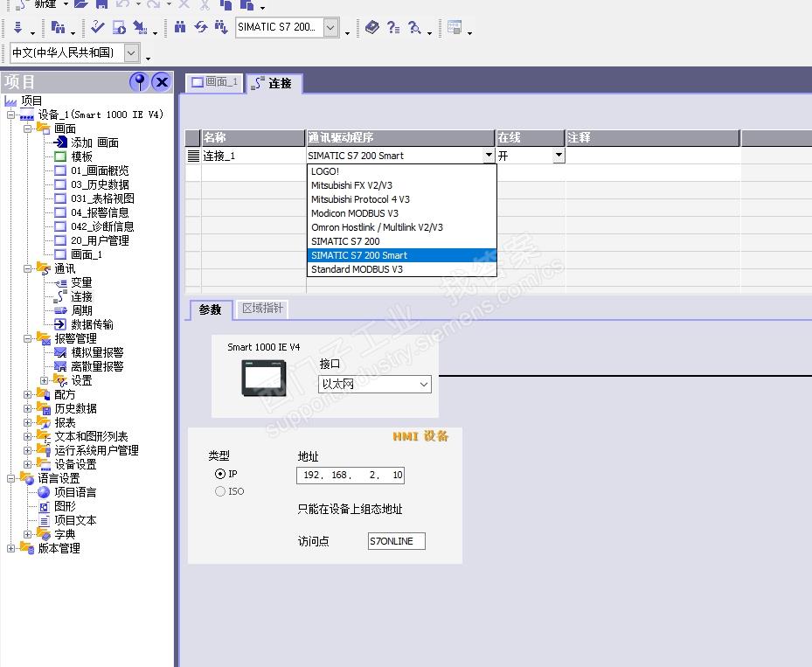Choose 'Mitsubishi FX V2/V3' driver
This screenshot has width=812, height=667.
[401, 185]
